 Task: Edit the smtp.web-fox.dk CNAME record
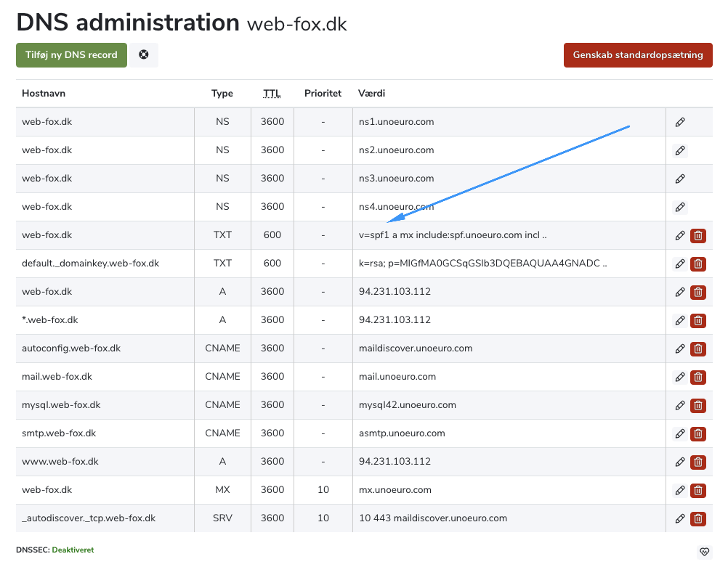coord(680,433)
